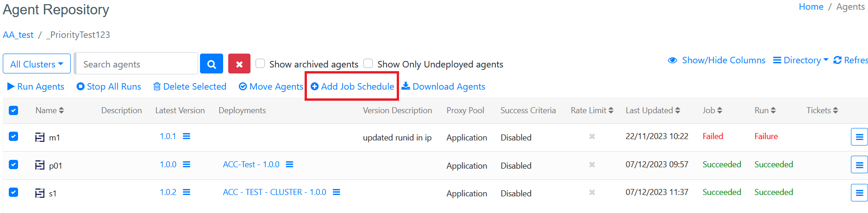Open row actions menu for agent s1
The image size is (868, 213).
[859, 193]
